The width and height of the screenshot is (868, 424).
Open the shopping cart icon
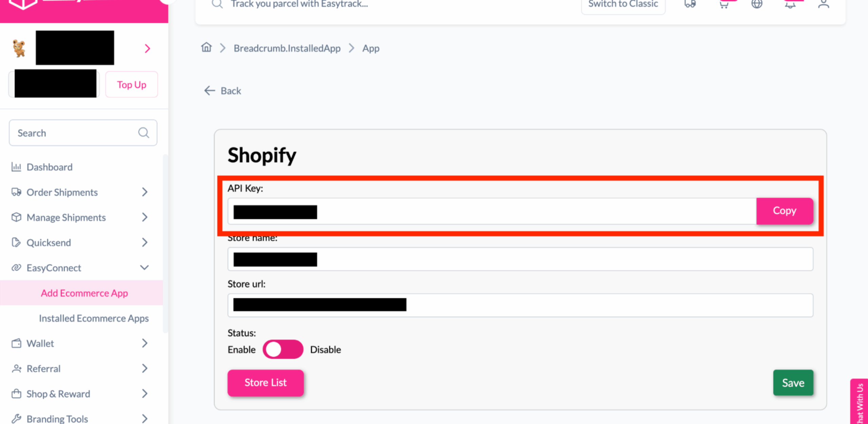[x=724, y=4]
